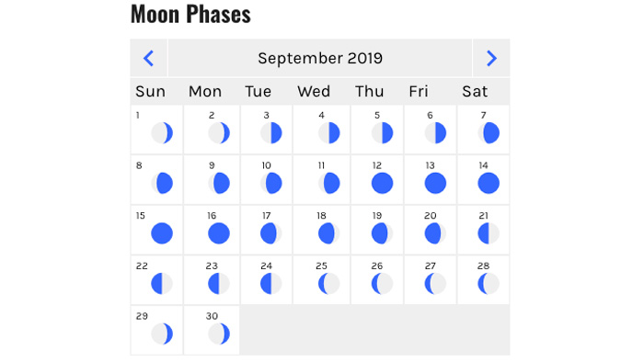The height and width of the screenshot is (362, 644).
Task: Click the day number 16 cell
Action: point(212,230)
